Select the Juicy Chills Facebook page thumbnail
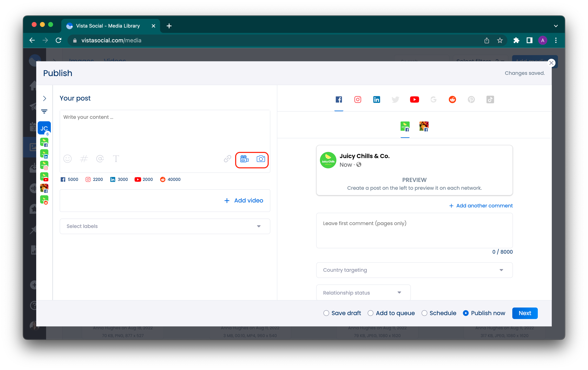 click(405, 126)
